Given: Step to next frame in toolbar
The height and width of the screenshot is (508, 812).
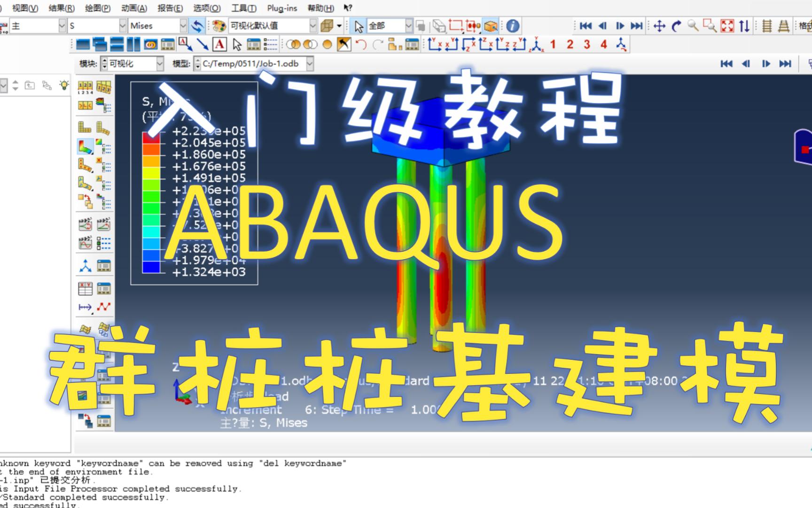Looking at the screenshot, I should [620, 26].
